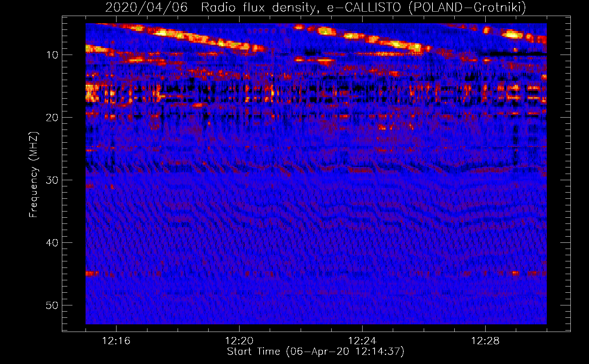
Task: Click the time tick label "12:24"
Action: [362, 341]
